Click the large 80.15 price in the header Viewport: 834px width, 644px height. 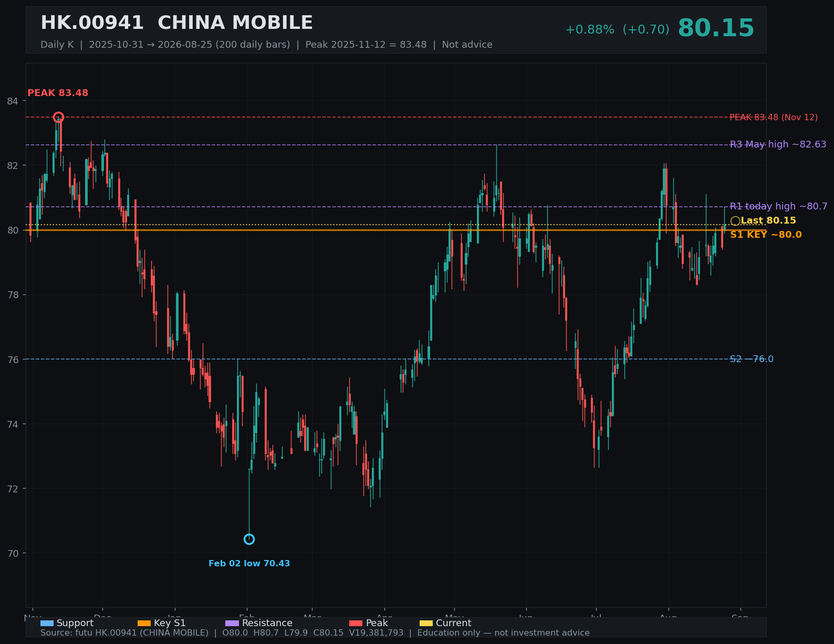point(716,28)
